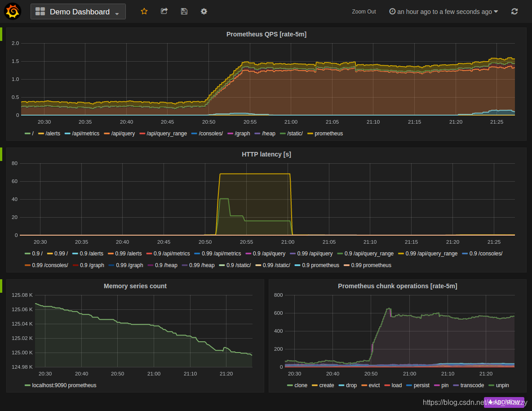
Task: Toggle persist series in chunk operations legend
Action: [x=418, y=385]
